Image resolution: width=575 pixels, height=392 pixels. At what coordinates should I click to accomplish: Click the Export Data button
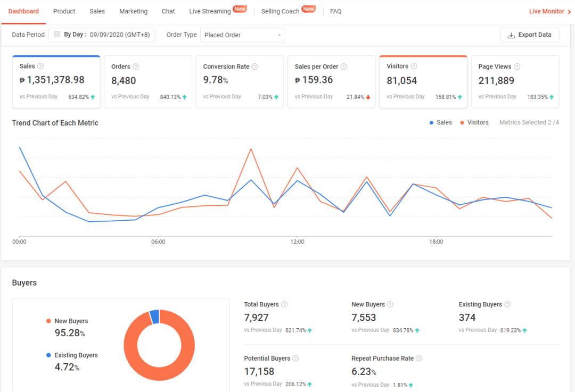tap(529, 35)
